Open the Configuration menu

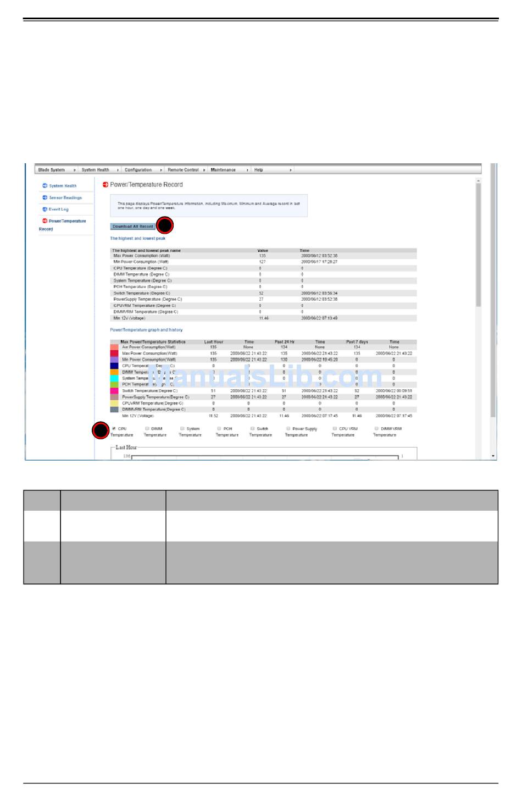point(138,170)
